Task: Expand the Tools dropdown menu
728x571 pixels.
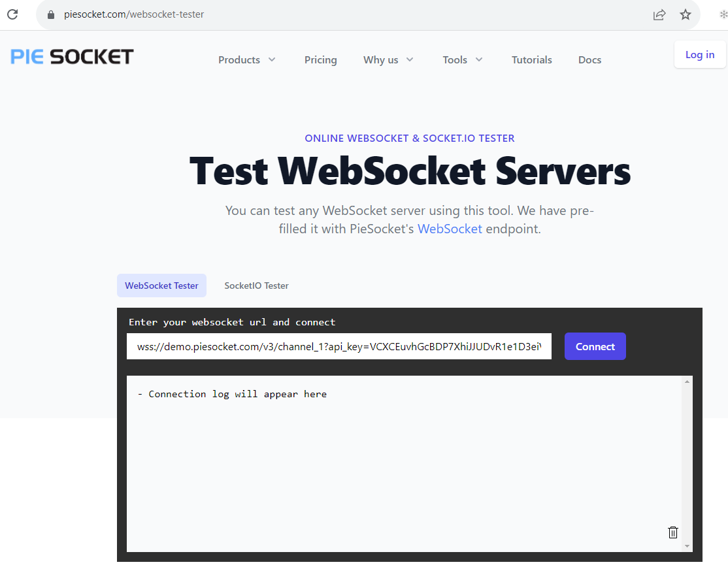Action: coord(462,60)
